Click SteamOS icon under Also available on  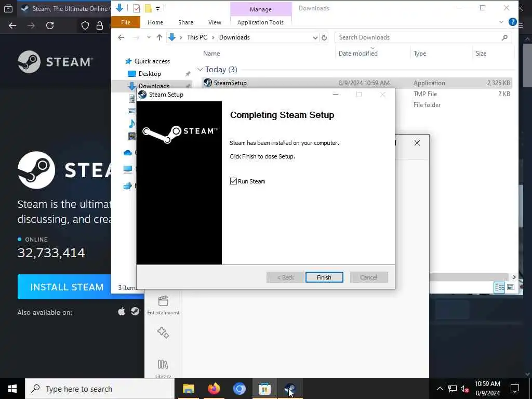coord(135,311)
